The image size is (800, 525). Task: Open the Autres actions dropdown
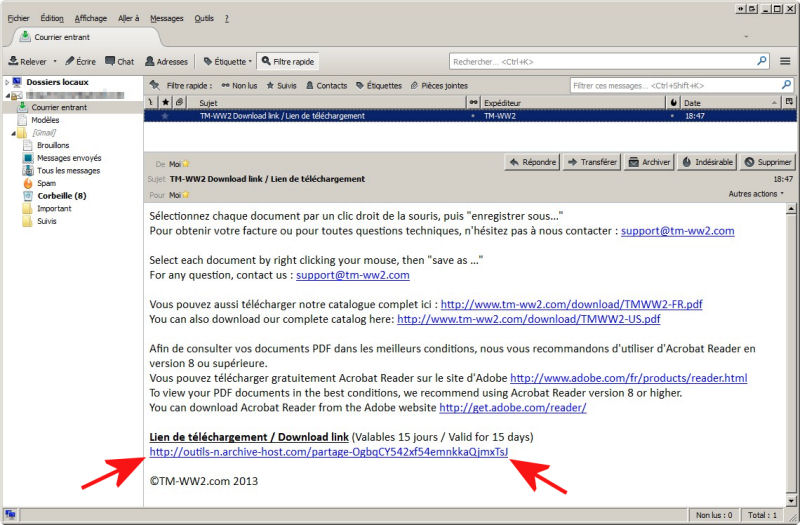756,194
